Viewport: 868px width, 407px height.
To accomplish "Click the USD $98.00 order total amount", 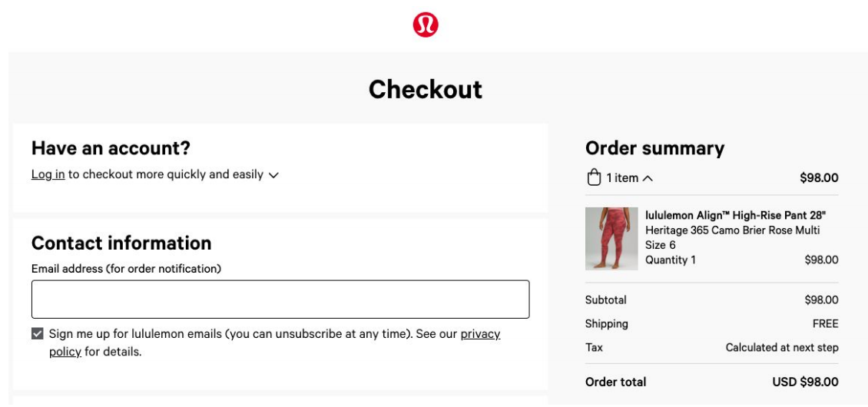I will pyautogui.click(x=805, y=382).
